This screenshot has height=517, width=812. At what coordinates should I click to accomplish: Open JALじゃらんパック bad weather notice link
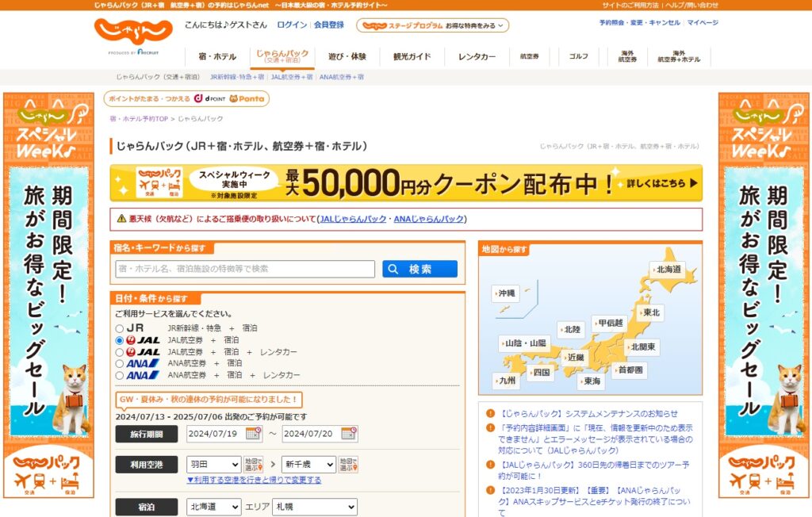click(x=353, y=219)
